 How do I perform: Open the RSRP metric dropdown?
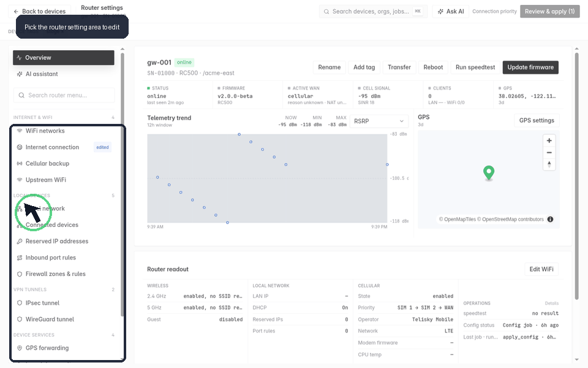[x=379, y=121]
